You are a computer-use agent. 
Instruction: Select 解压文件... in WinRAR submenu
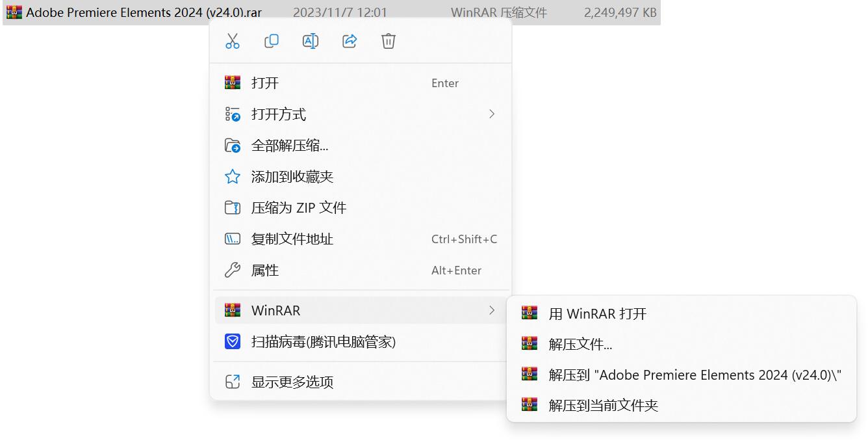click(x=580, y=344)
